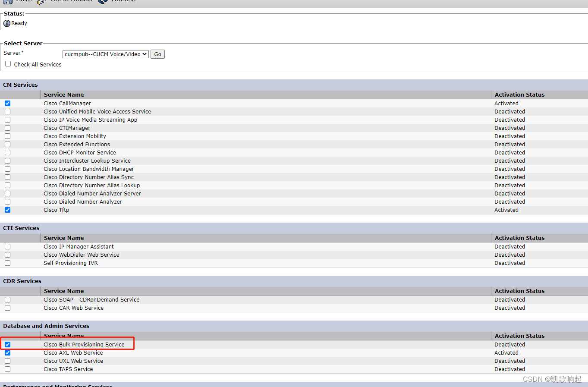Check the Cisco CTIManager service
588x387 pixels.
[x=7, y=128]
